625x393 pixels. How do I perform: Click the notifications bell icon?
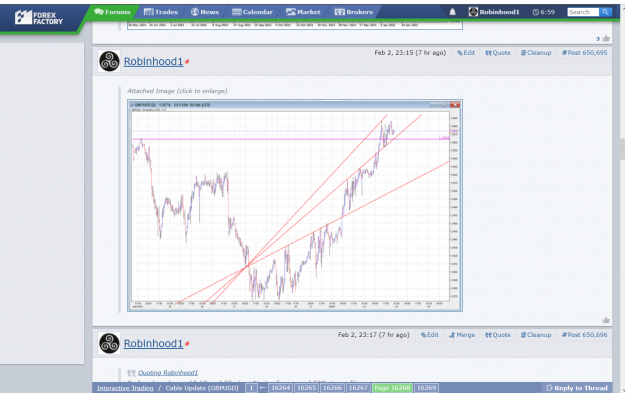[x=452, y=12]
